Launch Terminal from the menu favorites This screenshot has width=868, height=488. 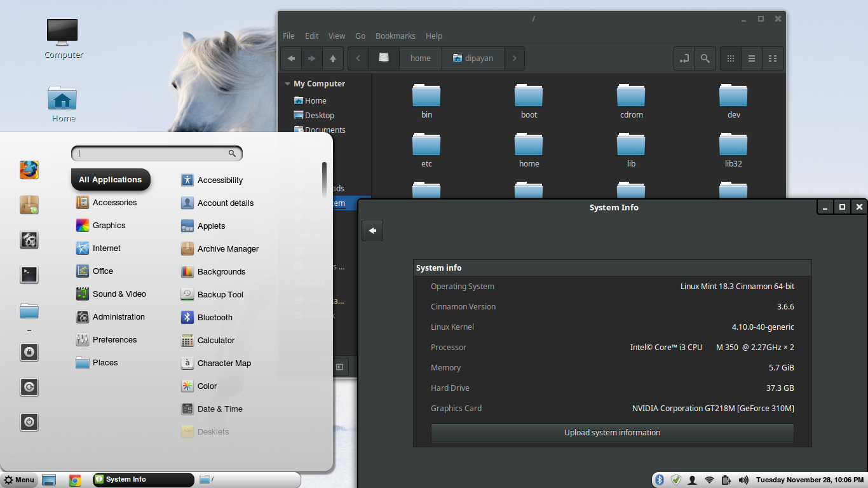click(x=29, y=274)
